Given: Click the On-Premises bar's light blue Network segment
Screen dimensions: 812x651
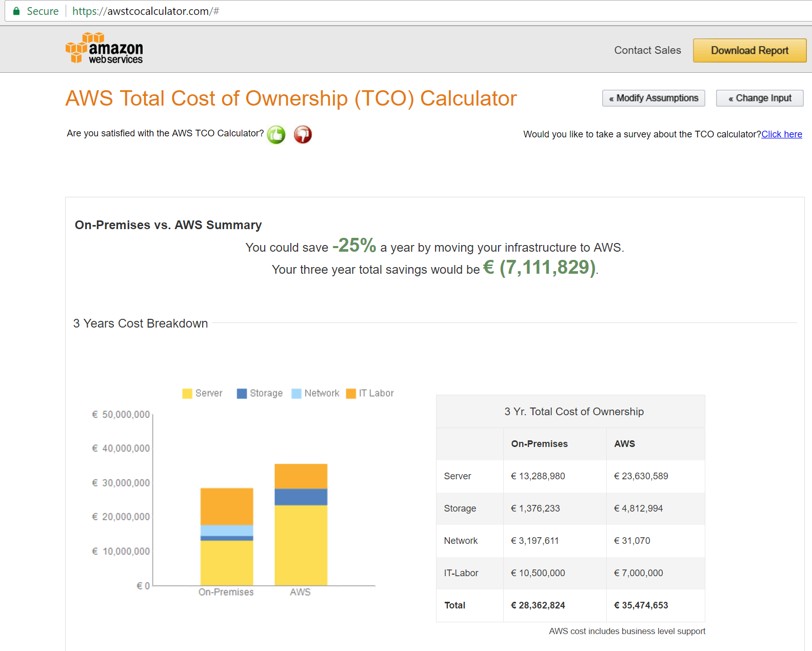Looking at the screenshot, I should pyautogui.click(x=227, y=531).
